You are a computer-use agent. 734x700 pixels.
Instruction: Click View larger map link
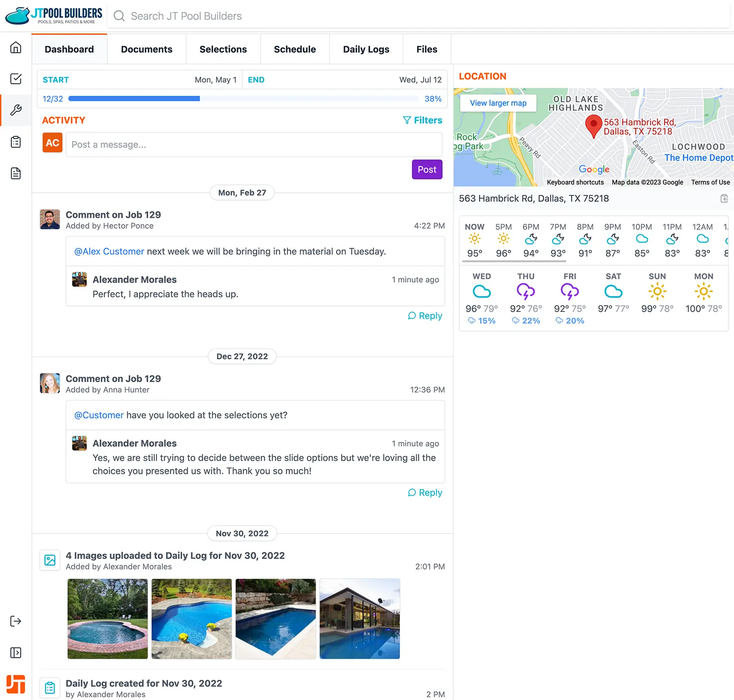click(498, 103)
